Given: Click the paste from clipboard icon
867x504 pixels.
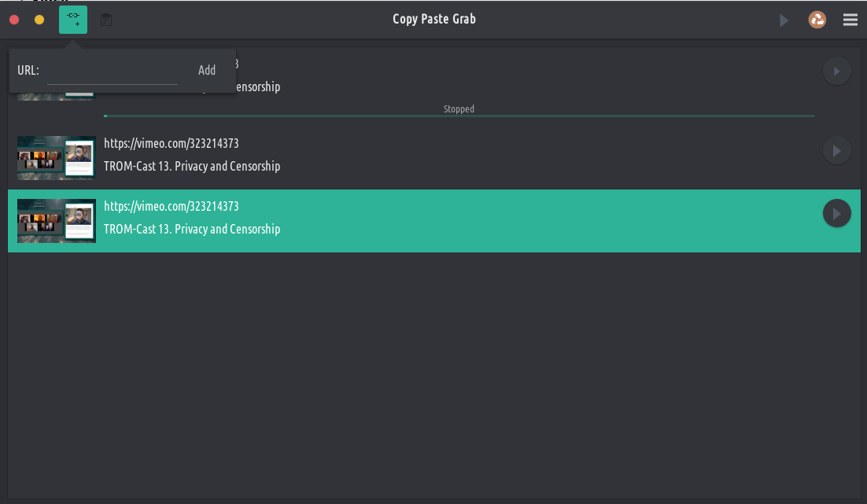Looking at the screenshot, I should (106, 20).
